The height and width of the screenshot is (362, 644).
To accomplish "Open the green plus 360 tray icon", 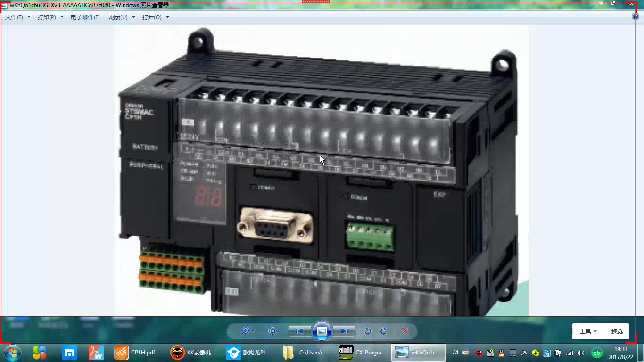I will [x=536, y=353].
